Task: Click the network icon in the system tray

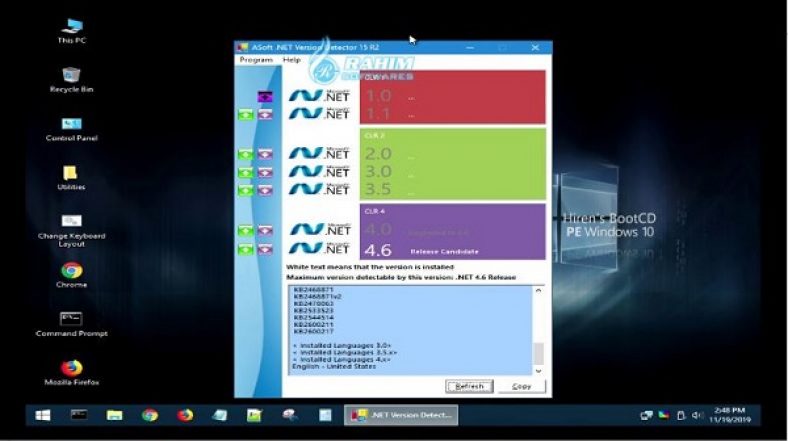Action: 646,415
